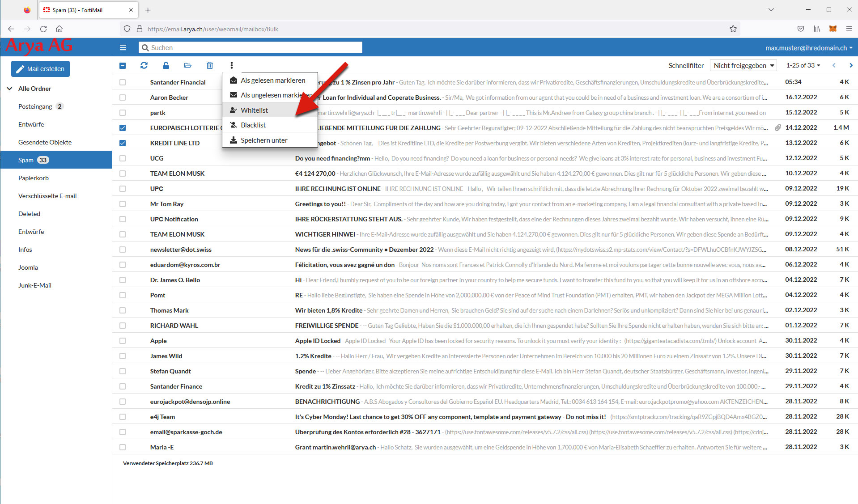Reload the page with browser refresh
Image resolution: width=858 pixels, height=504 pixels.
[x=43, y=29]
